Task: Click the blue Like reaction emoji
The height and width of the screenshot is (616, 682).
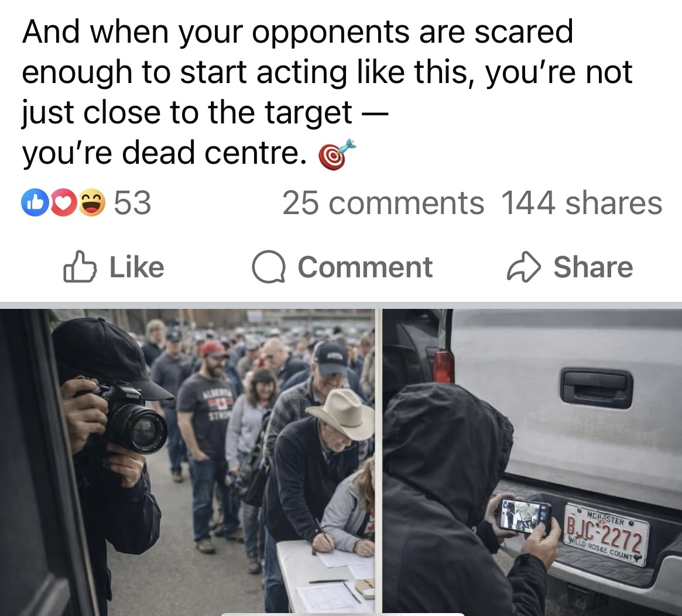Action: click(35, 202)
